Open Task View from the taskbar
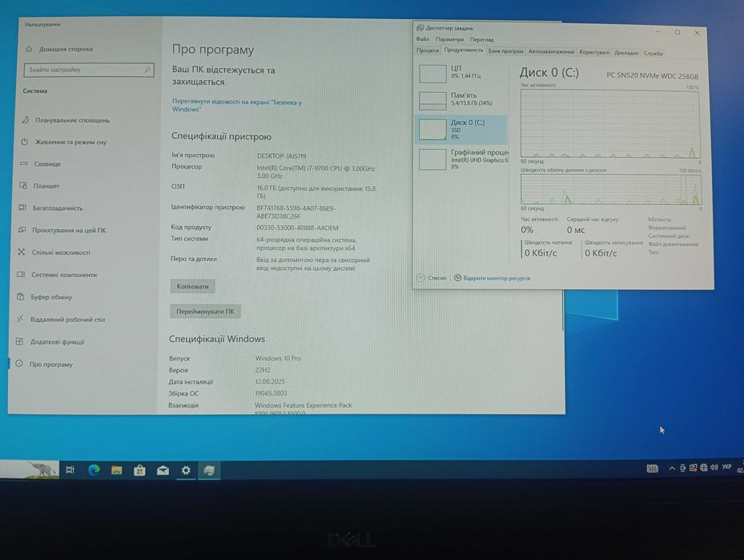 70,469
